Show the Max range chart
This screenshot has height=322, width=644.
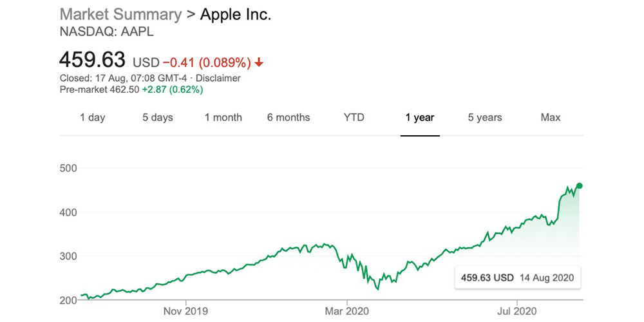pyautogui.click(x=551, y=117)
